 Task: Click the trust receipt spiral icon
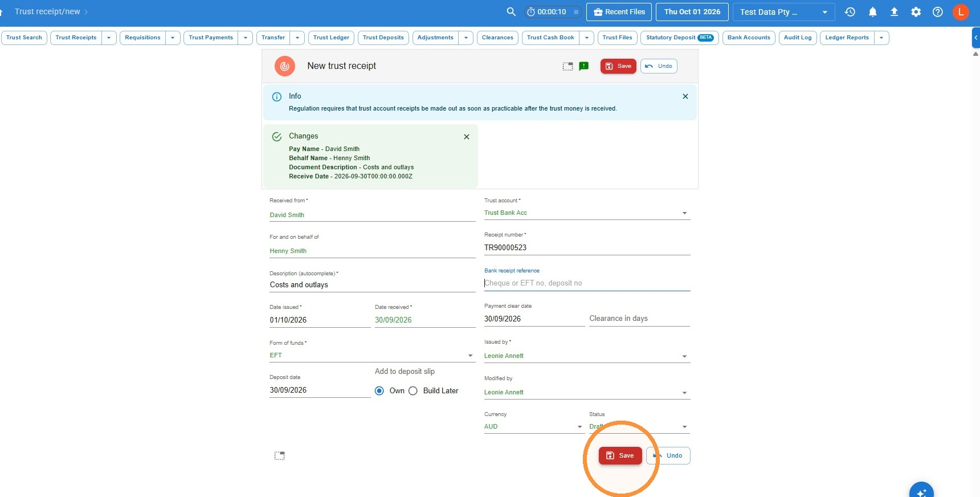[x=285, y=66]
